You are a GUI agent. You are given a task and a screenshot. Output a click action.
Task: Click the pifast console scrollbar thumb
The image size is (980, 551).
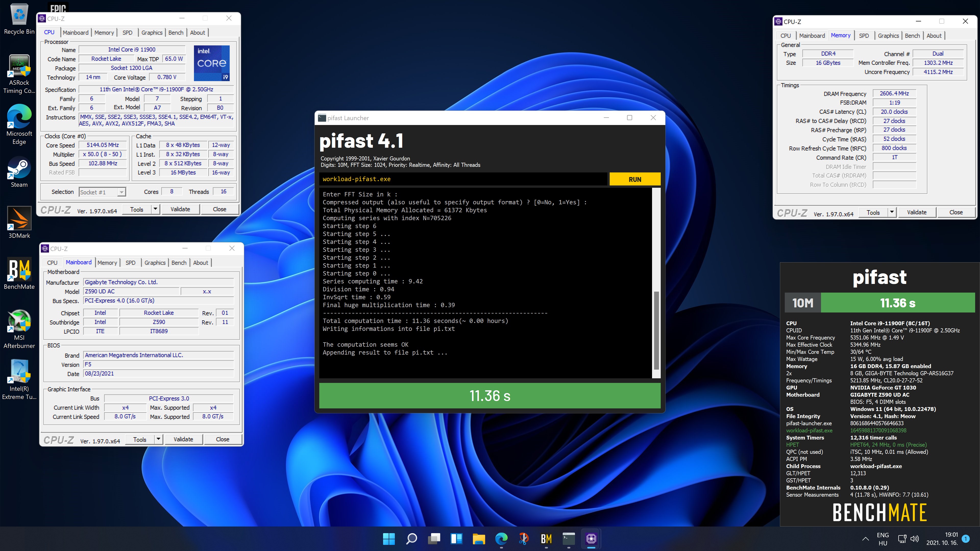coord(656,330)
